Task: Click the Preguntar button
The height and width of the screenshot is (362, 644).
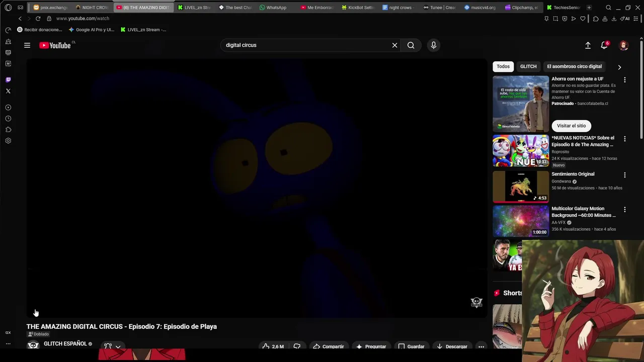Action: coord(371,346)
